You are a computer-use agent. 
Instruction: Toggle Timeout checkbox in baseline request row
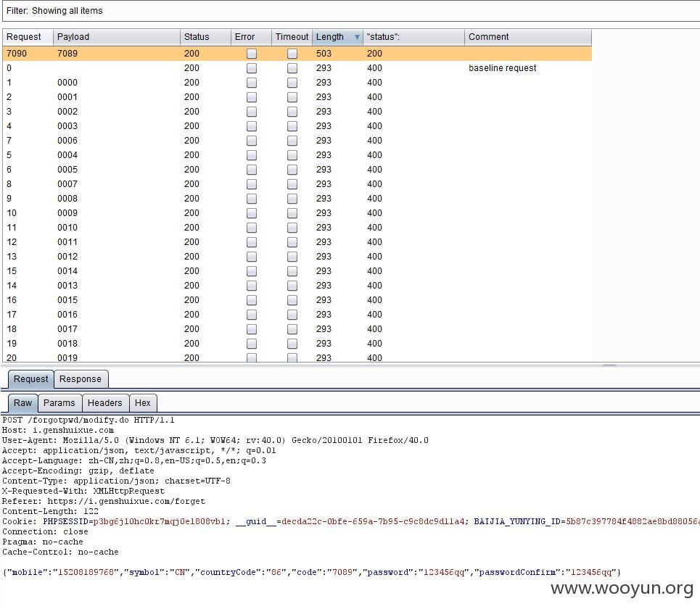point(292,68)
